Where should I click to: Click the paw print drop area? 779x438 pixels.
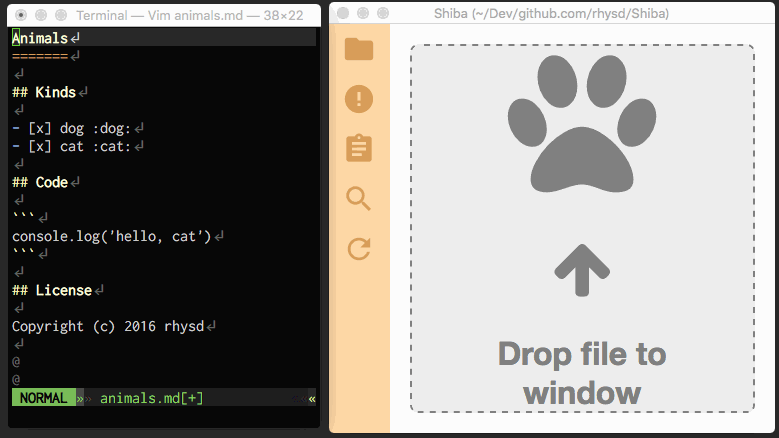pos(582,123)
